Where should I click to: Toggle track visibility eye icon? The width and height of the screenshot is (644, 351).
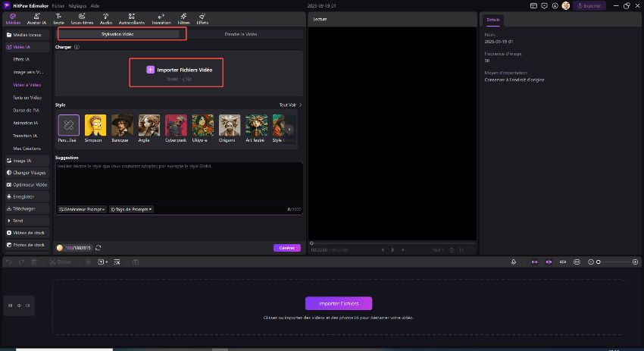pyautogui.click(x=19, y=306)
